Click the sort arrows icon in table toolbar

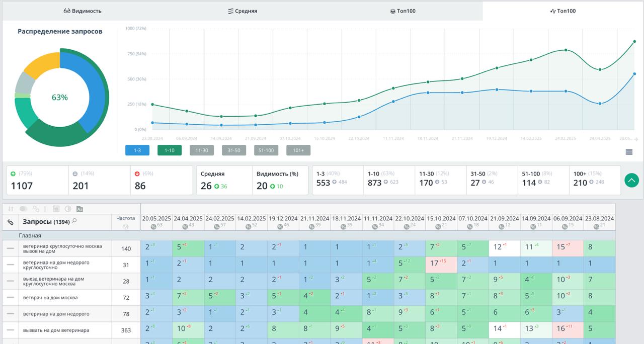click(11, 209)
